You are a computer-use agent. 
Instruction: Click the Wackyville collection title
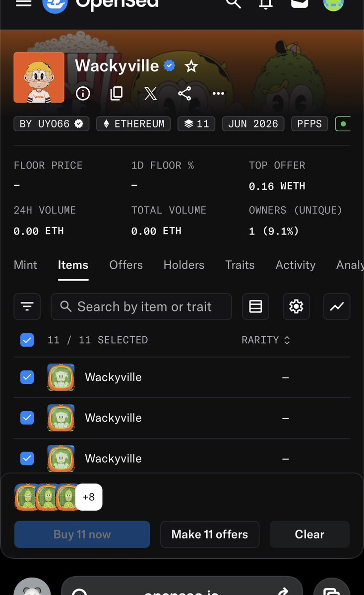(117, 65)
